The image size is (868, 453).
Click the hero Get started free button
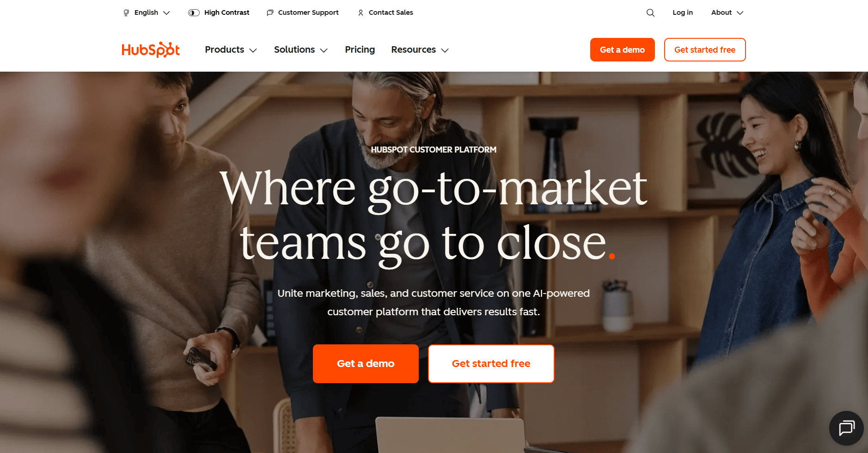click(x=491, y=363)
